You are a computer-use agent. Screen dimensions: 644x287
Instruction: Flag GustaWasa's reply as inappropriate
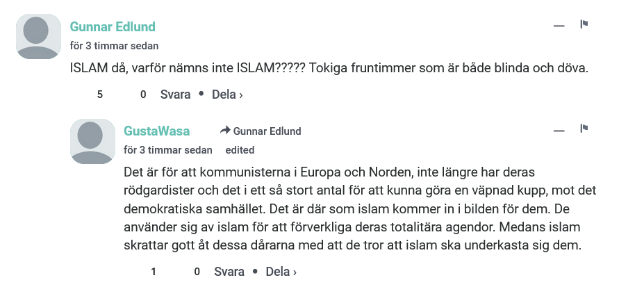coord(584,129)
